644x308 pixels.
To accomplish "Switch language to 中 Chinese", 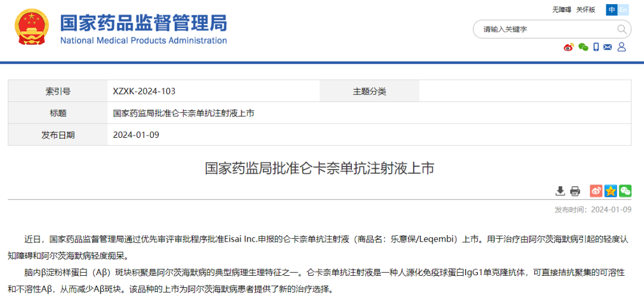I will [612, 10].
